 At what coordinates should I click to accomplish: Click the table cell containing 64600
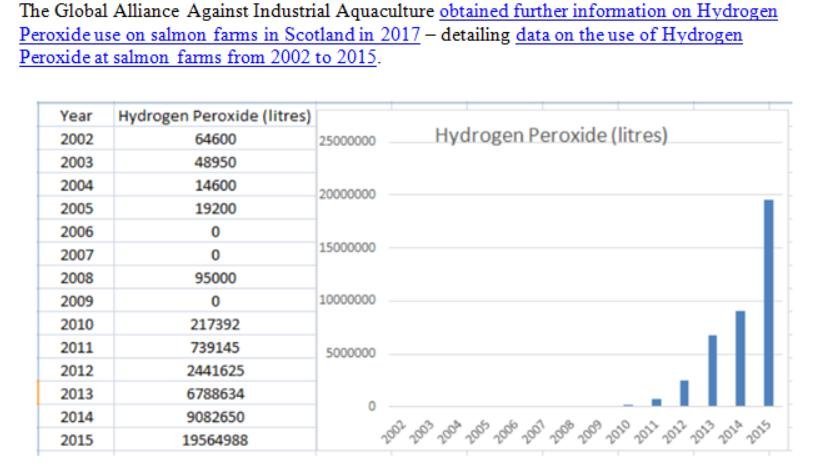[x=214, y=139]
